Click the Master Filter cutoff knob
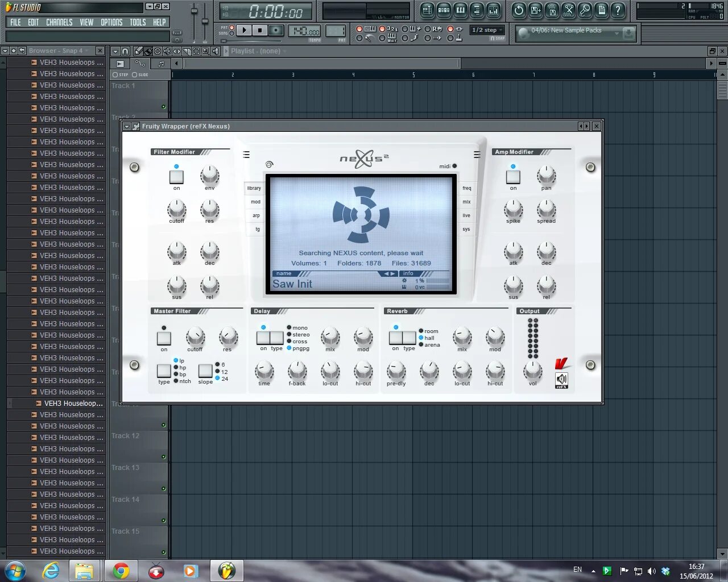The width and height of the screenshot is (728, 582). pyautogui.click(x=195, y=336)
